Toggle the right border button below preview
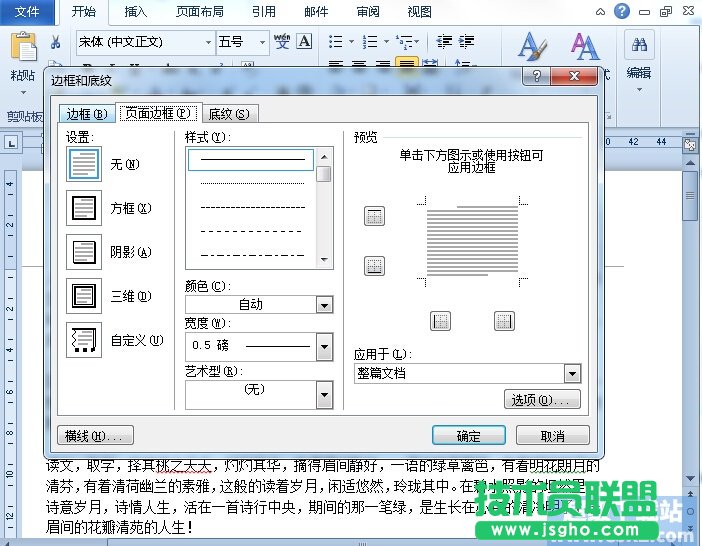Image resolution: width=702 pixels, height=546 pixels. 504,321
